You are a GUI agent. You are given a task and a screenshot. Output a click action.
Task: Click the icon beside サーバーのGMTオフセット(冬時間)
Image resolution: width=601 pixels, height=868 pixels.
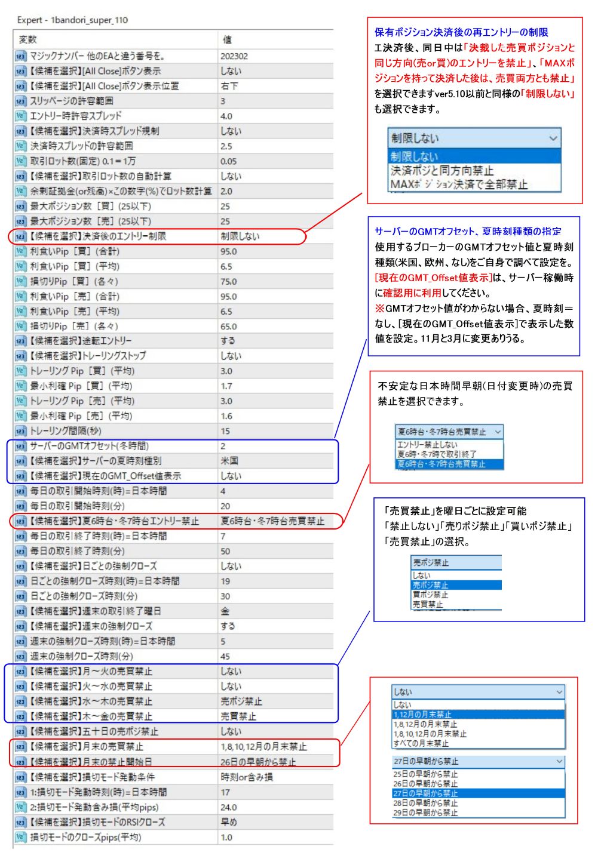tap(20, 446)
